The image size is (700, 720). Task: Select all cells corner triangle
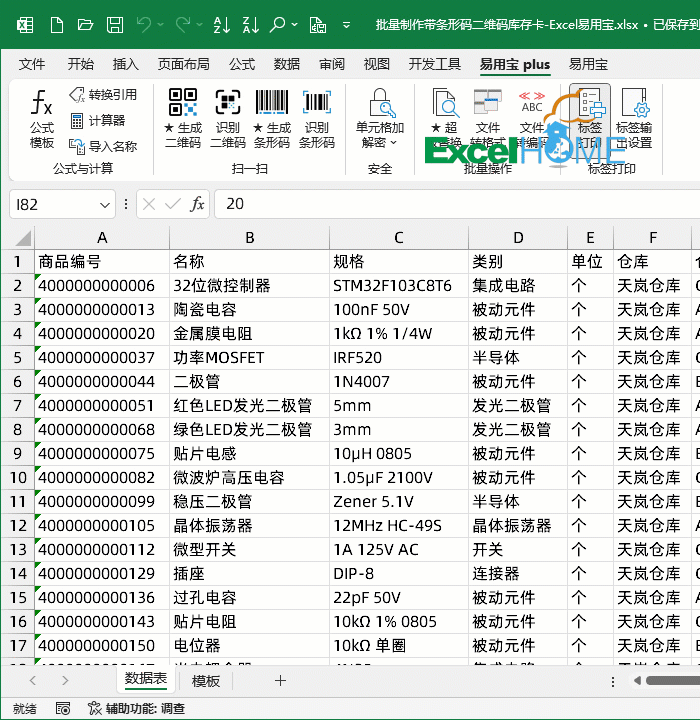click(x=23, y=238)
